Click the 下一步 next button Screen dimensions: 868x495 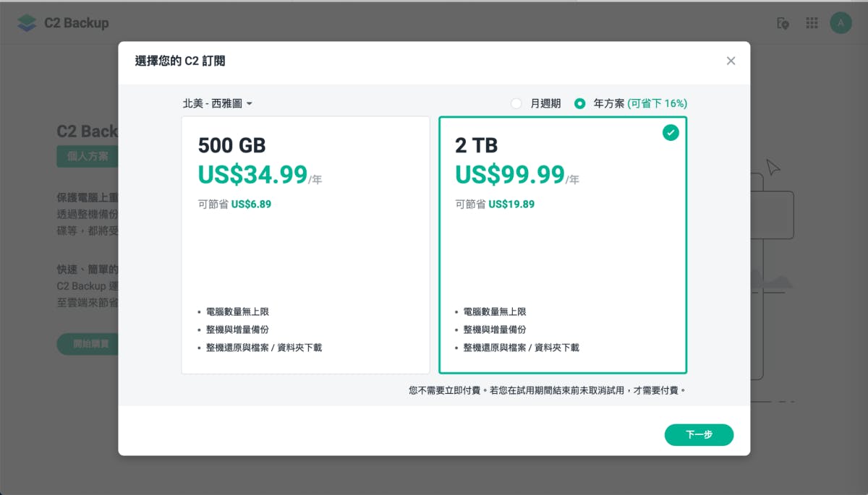click(699, 435)
